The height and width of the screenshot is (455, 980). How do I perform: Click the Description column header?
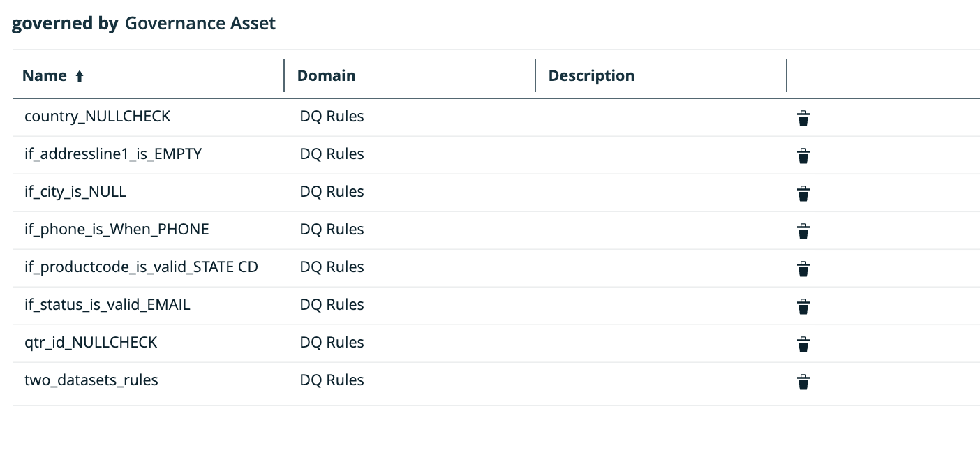click(591, 75)
